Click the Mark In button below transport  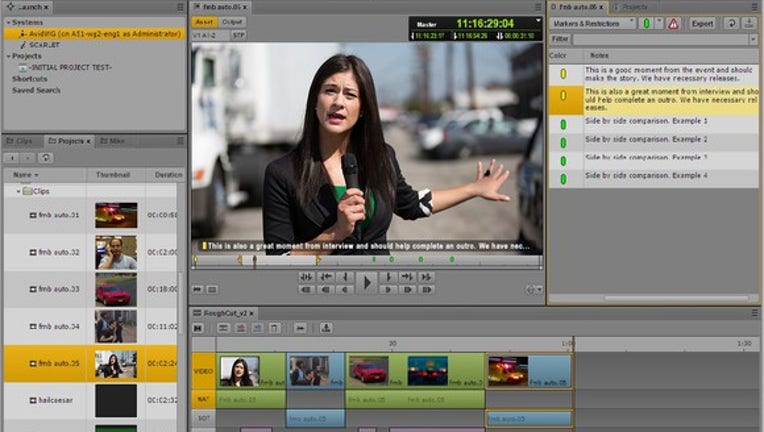345,277
